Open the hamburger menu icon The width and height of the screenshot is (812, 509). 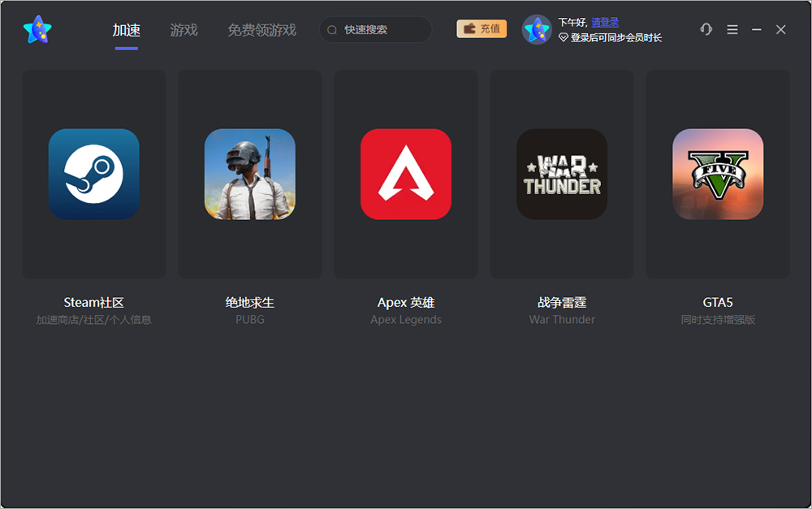click(x=732, y=29)
